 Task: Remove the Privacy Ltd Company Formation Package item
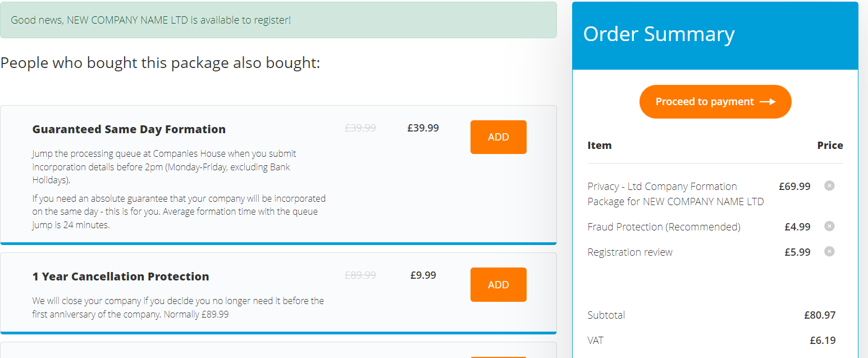click(829, 185)
